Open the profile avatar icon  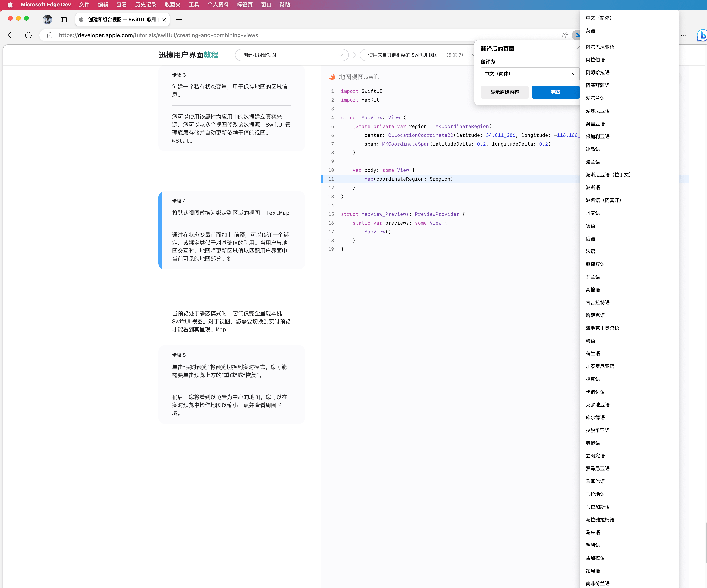pos(47,20)
